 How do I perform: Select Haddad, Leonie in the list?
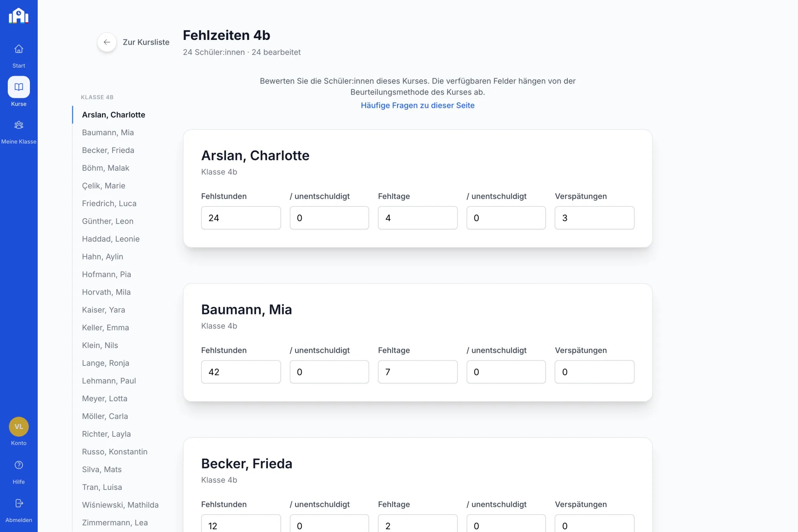click(111, 239)
